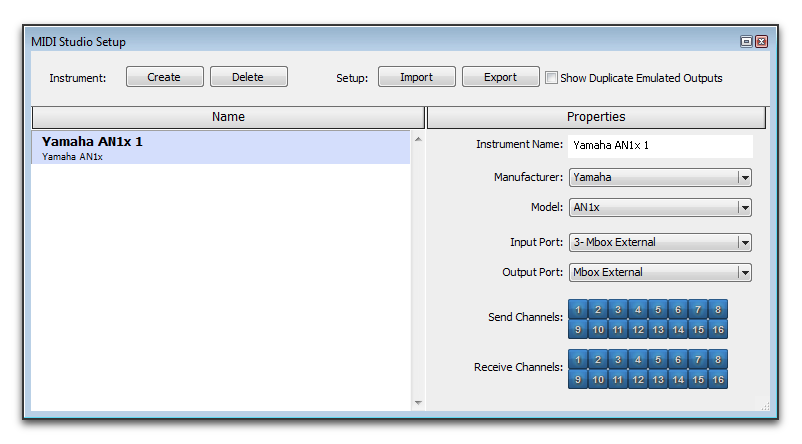The width and height of the screenshot is (802, 444).
Task: Toggle Send Channel 10 button
Action: coord(598,329)
